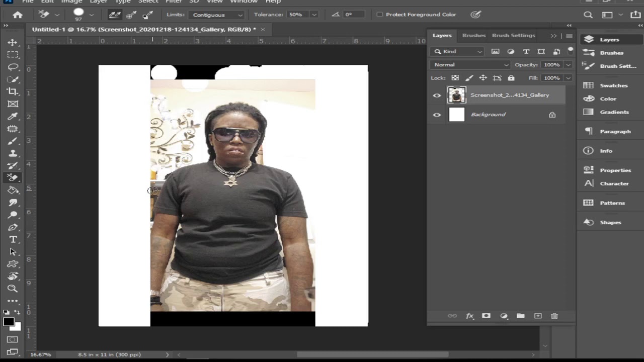This screenshot has height=362, width=644.
Task: Select the Frame tool
Action: (13, 104)
